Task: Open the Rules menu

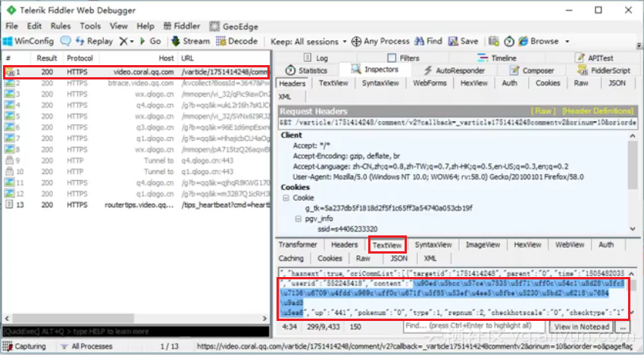Action: (x=61, y=26)
